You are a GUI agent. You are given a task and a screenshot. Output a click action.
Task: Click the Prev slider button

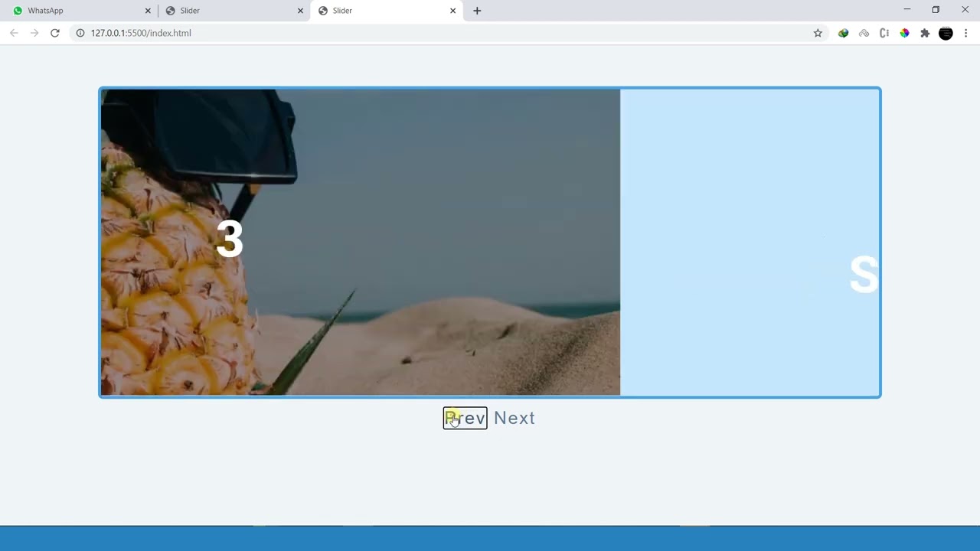(x=465, y=418)
